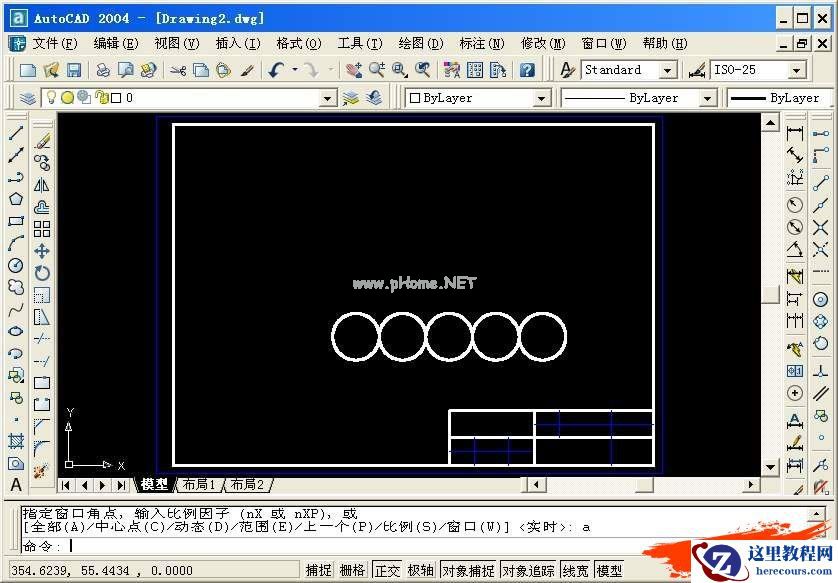The height and width of the screenshot is (583, 838).
Task: Open the layer list dropdown
Action: point(328,98)
